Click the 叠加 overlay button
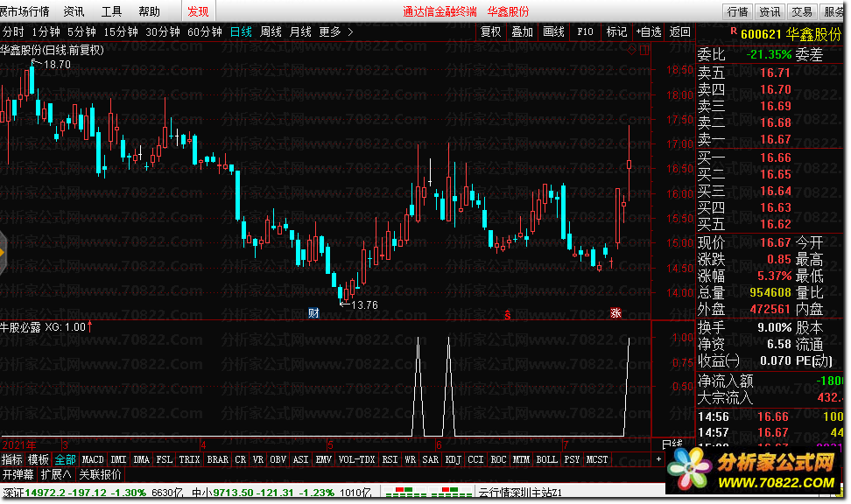 click(x=522, y=32)
